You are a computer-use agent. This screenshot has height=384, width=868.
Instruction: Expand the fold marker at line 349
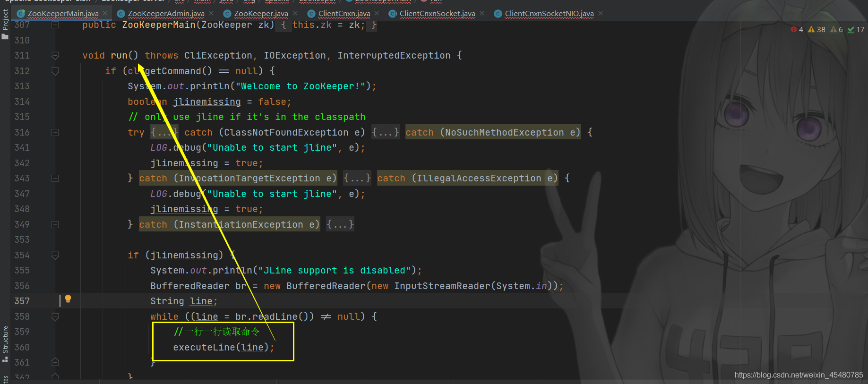[x=55, y=225]
